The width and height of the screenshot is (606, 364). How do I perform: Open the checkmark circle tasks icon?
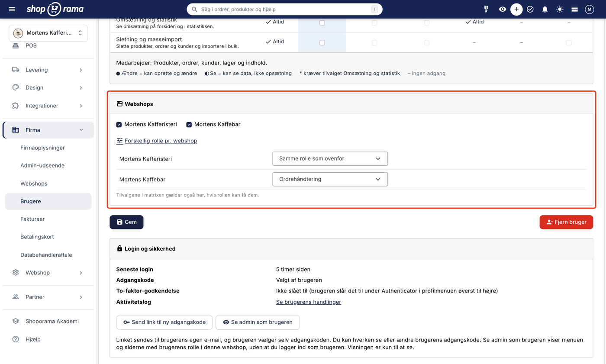(x=530, y=9)
